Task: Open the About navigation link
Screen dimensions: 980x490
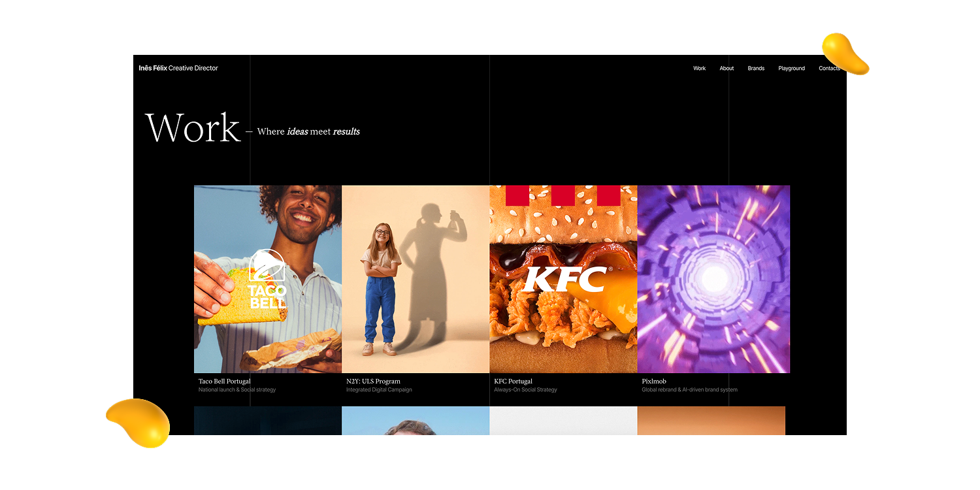Action: [727, 68]
